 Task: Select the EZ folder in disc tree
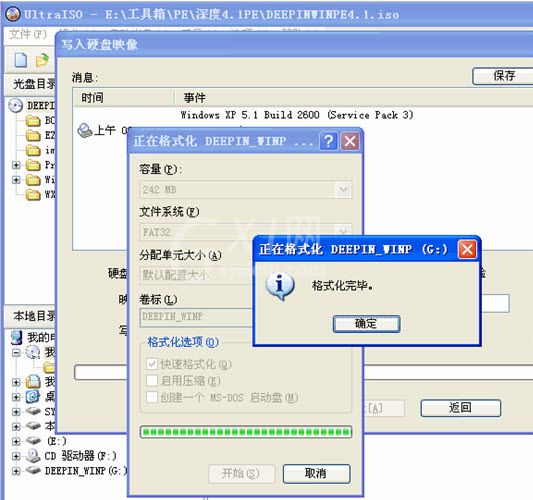coord(33,135)
